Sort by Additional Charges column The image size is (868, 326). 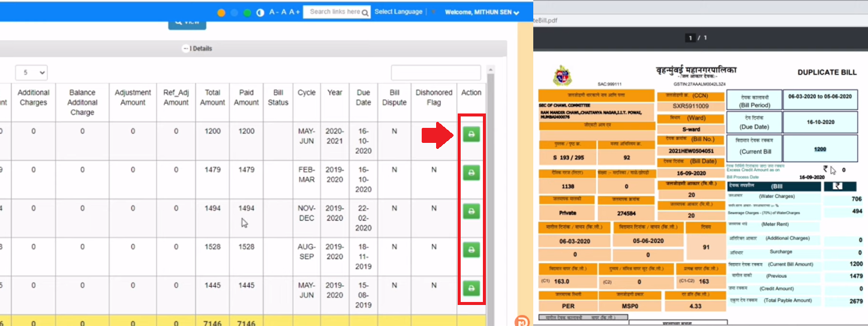(x=34, y=102)
